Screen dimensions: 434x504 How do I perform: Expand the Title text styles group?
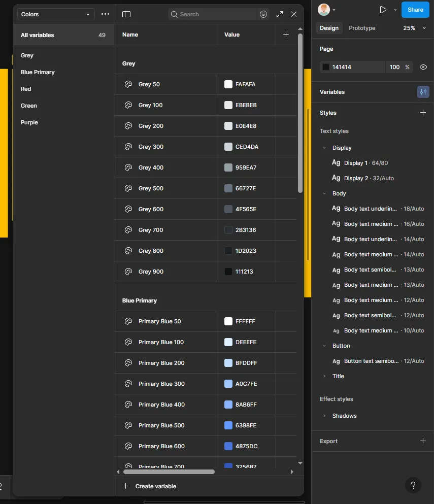click(x=324, y=376)
